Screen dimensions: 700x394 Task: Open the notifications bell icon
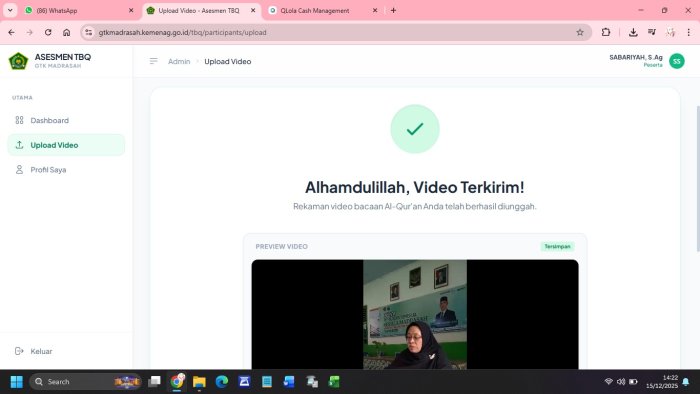(x=686, y=382)
